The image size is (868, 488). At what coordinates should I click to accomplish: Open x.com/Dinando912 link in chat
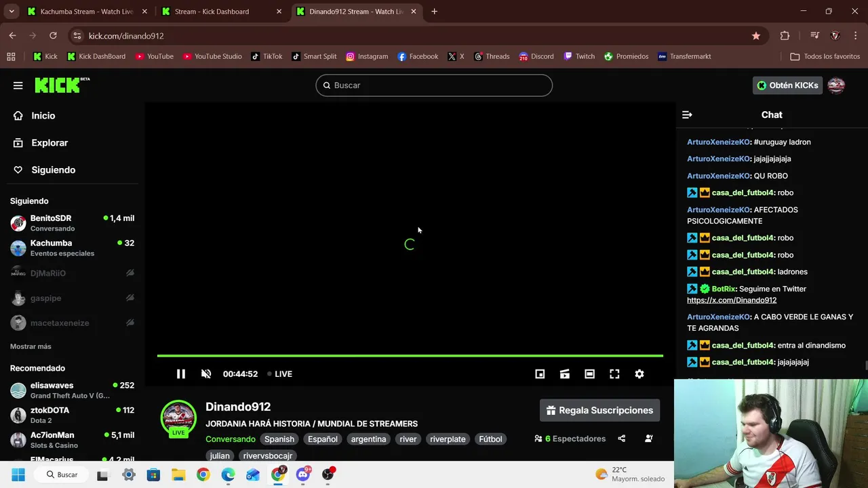(x=732, y=300)
